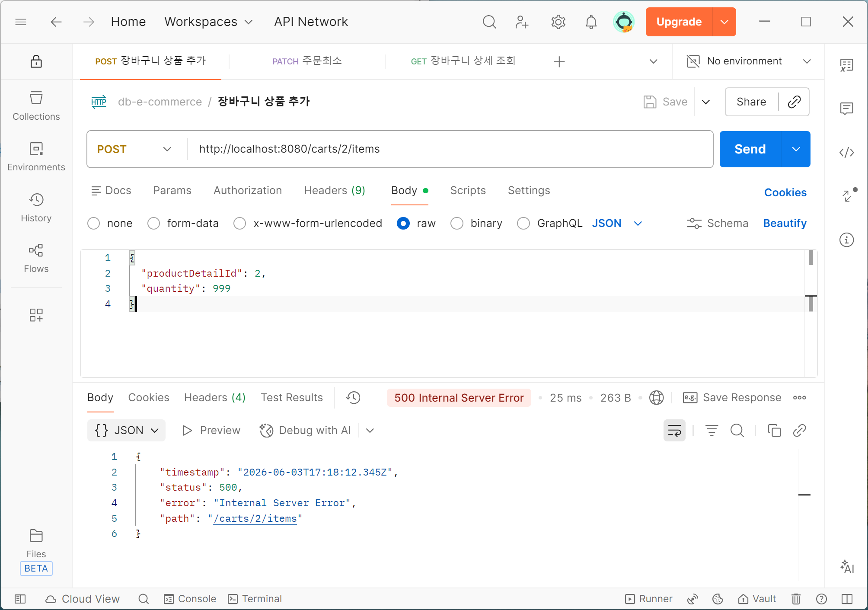Open notifications bell icon
Screen dimensions: 868x610
pos(591,22)
